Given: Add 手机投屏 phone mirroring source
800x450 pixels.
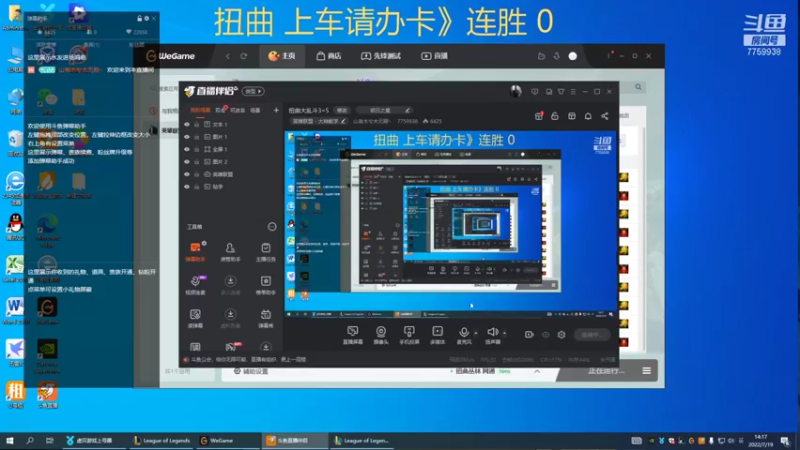Looking at the screenshot, I should (409, 335).
